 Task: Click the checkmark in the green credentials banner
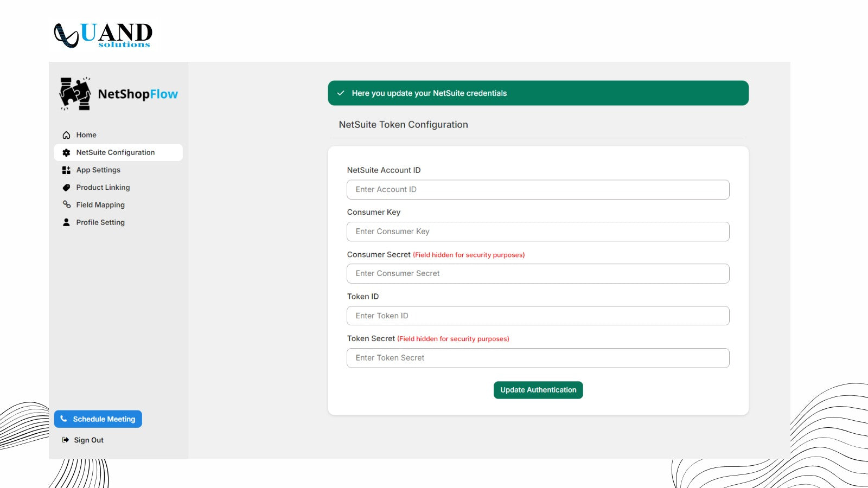[341, 93]
